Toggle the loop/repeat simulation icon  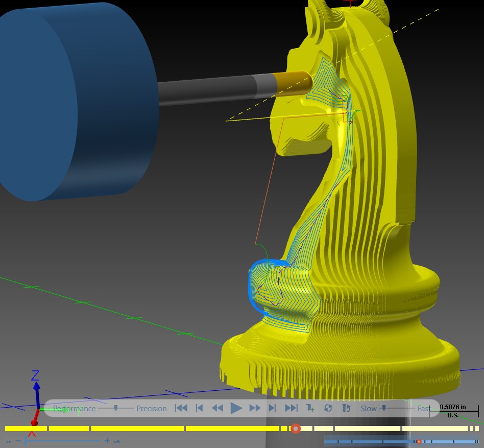pos(328,408)
